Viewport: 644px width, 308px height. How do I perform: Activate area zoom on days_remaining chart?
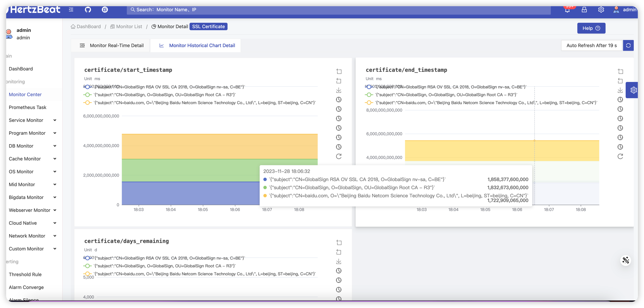point(339,243)
